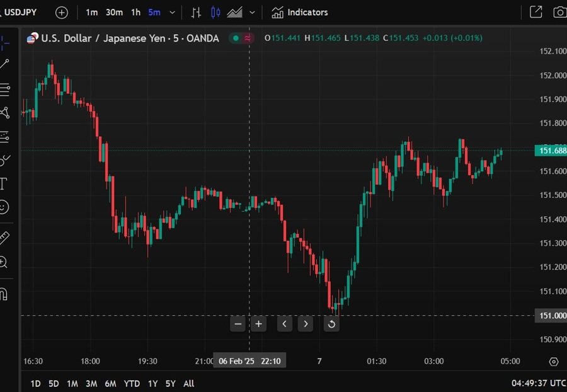Add a symbol with the plus circle icon
Image resolution: width=567 pixels, height=392 pixels.
(x=62, y=13)
